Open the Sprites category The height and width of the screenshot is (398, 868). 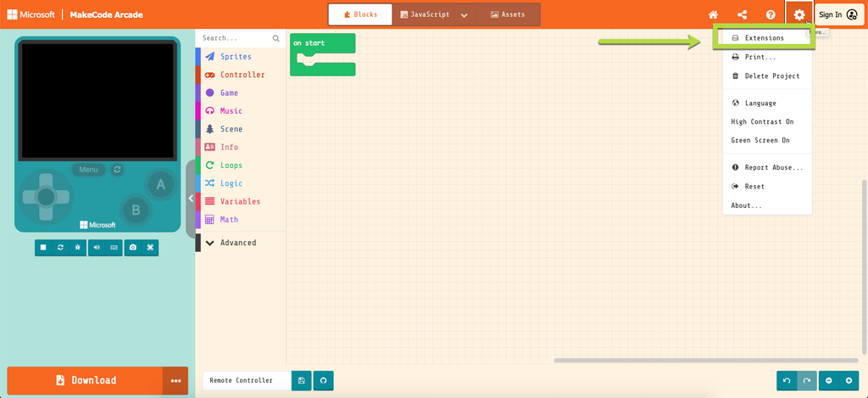click(240, 57)
